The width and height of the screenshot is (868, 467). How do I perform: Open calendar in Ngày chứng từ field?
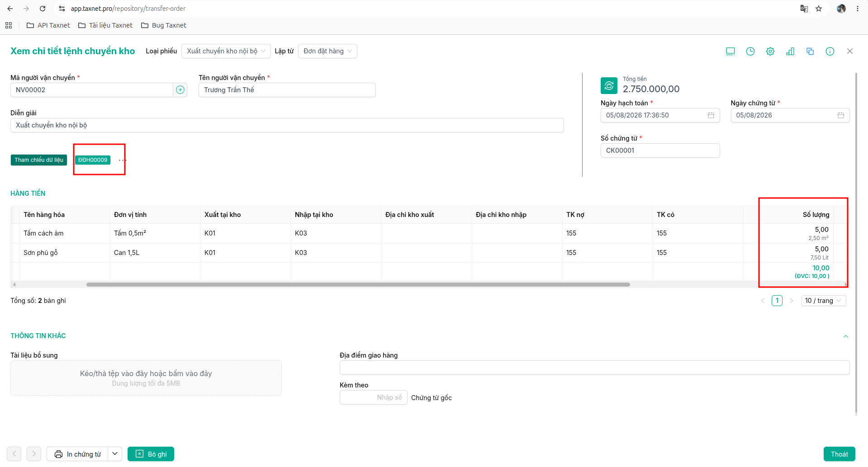(x=841, y=115)
